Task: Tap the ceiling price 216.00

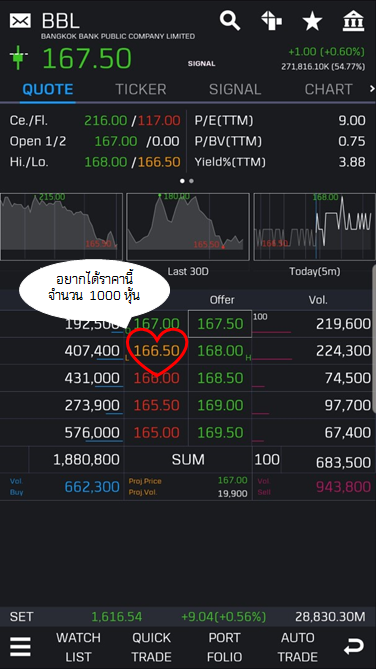Action: tap(105, 121)
